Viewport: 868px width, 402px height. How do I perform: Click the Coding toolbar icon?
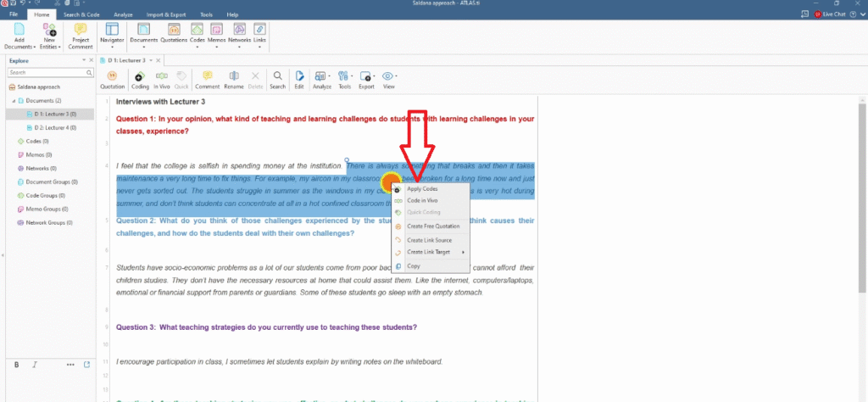140,79
